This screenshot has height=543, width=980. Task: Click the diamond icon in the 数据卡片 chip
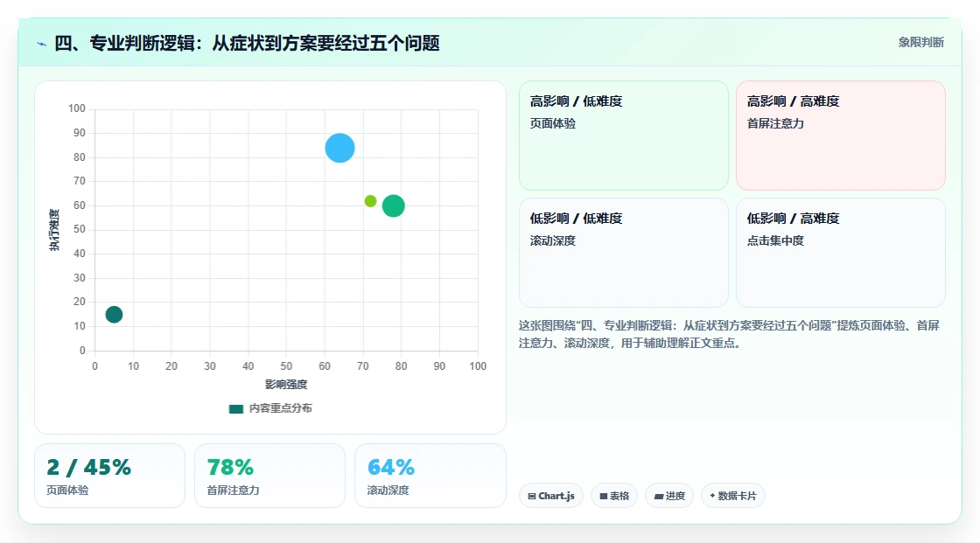712,496
